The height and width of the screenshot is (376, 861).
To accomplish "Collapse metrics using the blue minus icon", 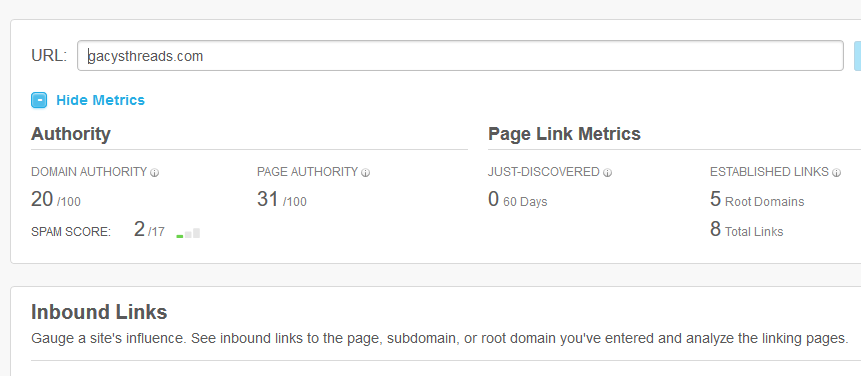I will (39, 100).
